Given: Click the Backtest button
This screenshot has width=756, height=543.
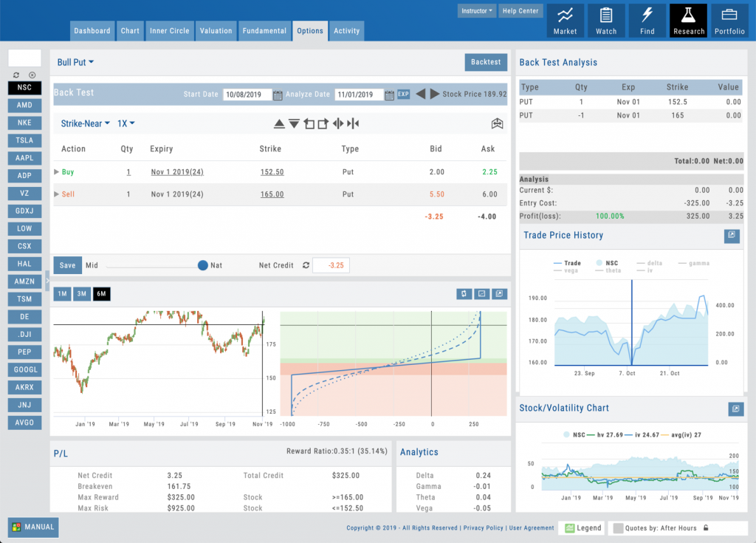Looking at the screenshot, I should click(x=485, y=62).
